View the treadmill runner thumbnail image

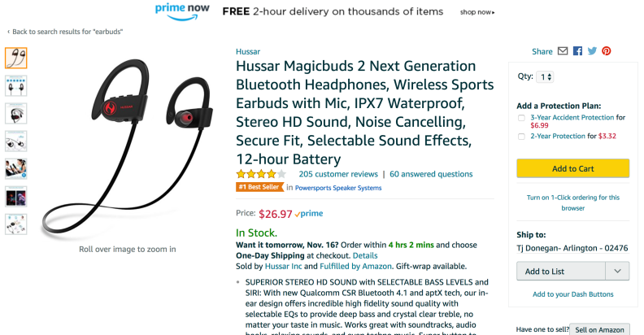pyautogui.click(x=16, y=169)
